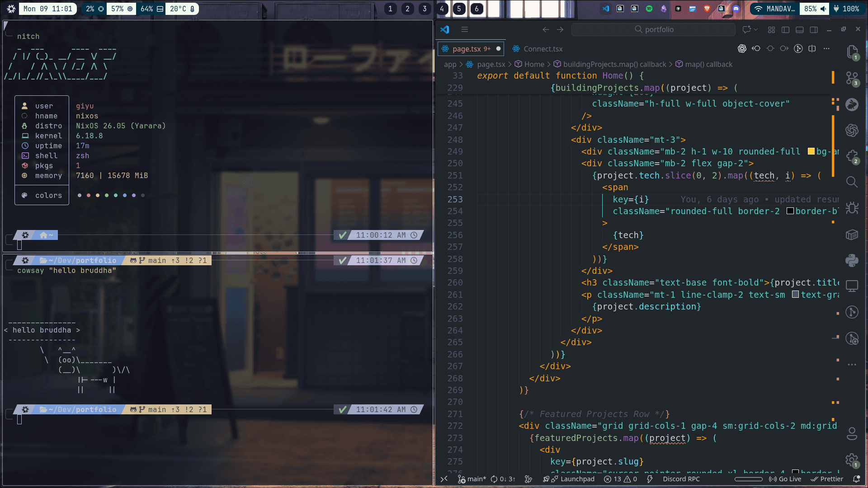This screenshot has width=868, height=488.
Task: Open Run and Debug bug icon
Action: point(852,208)
